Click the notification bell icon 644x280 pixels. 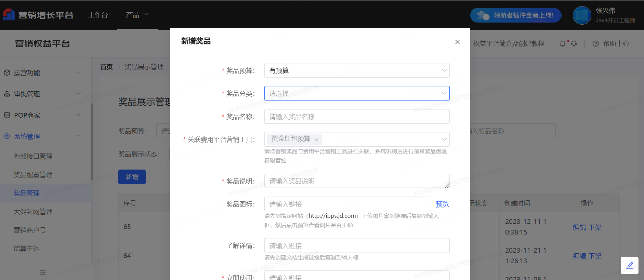[563, 44]
